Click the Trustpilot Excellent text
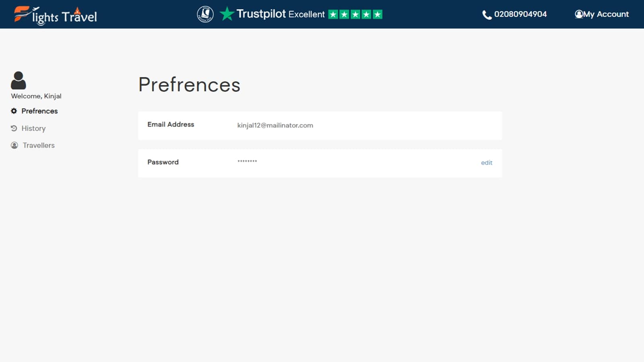The width and height of the screenshot is (644, 362). point(280,14)
